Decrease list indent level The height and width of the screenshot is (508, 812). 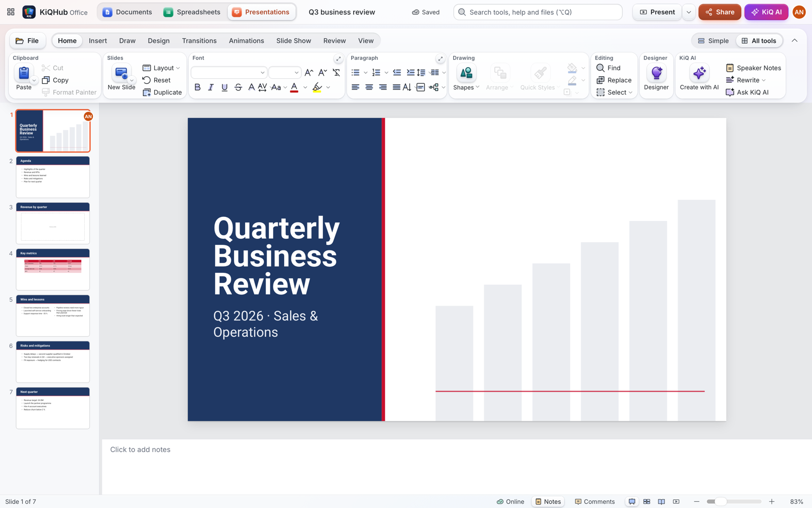397,73
